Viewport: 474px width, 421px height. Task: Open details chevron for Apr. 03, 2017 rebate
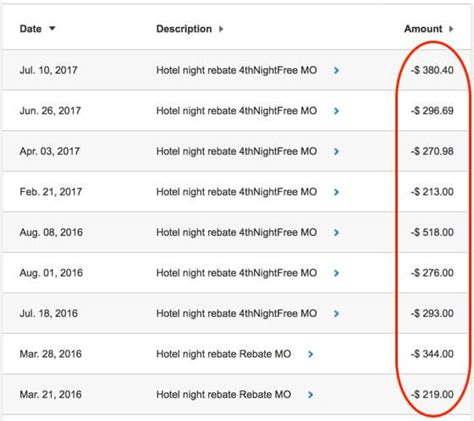336,152
